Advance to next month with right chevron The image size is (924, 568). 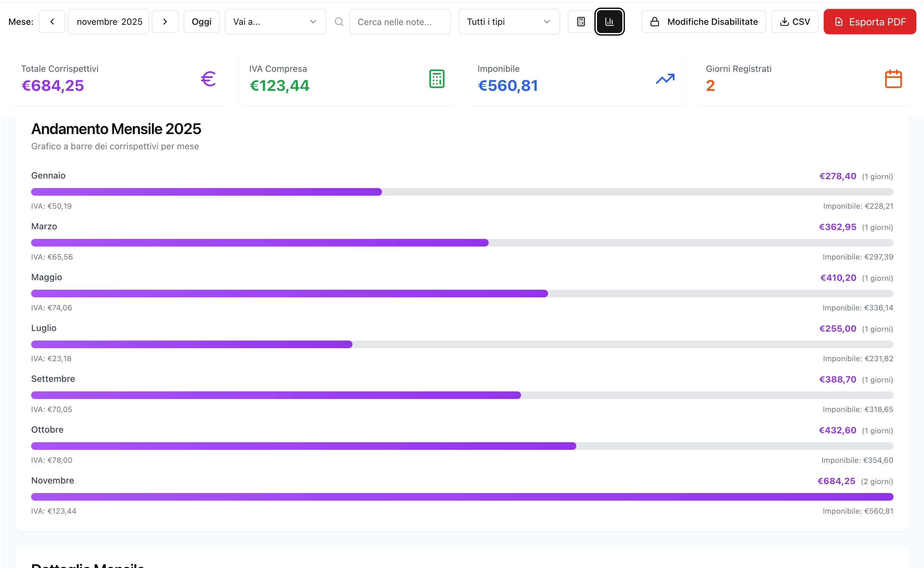165,22
